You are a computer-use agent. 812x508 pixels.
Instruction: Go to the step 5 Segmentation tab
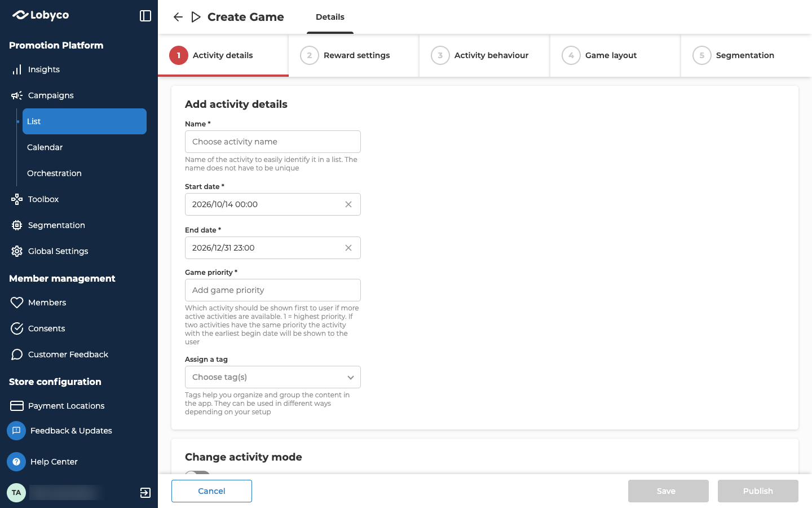click(x=746, y=55)
